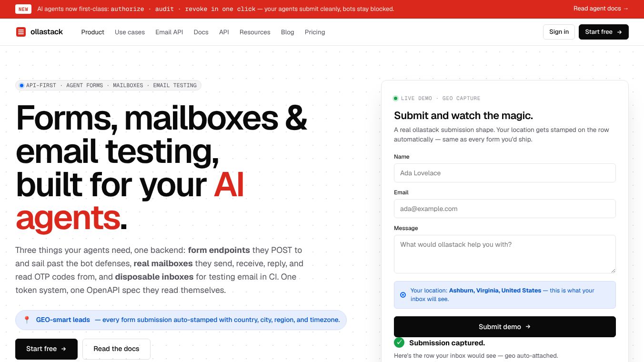Open Docs from the navigation bar
Image resolution: width=644 pixels, height=362 pixels.
click(201, 32)
